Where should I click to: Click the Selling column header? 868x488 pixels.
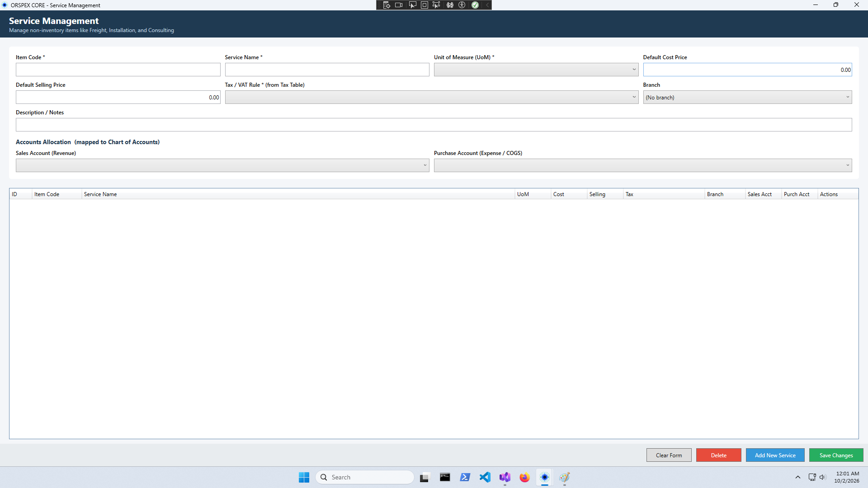pyautogui.click(x=605, y=194)
